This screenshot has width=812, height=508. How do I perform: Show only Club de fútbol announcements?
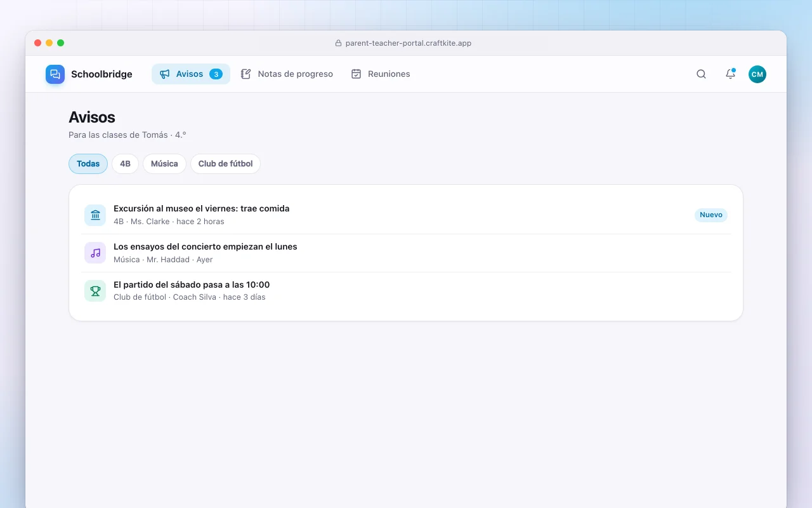225,164
